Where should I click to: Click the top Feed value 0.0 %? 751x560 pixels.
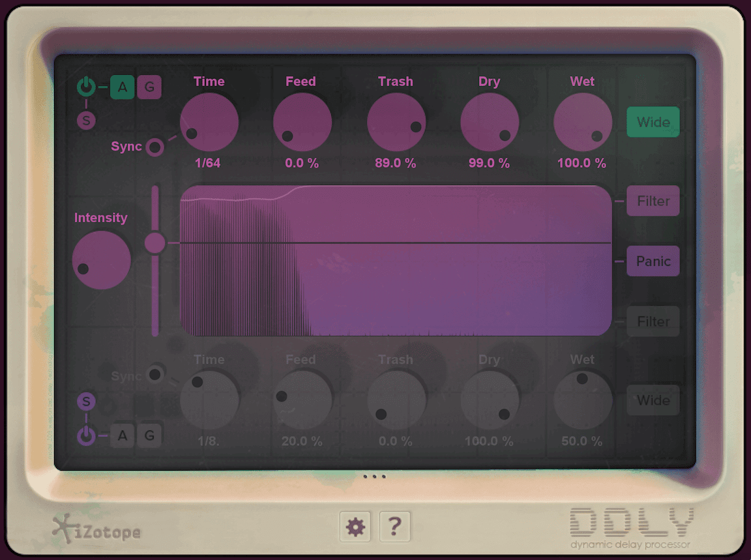pos(302,164)
